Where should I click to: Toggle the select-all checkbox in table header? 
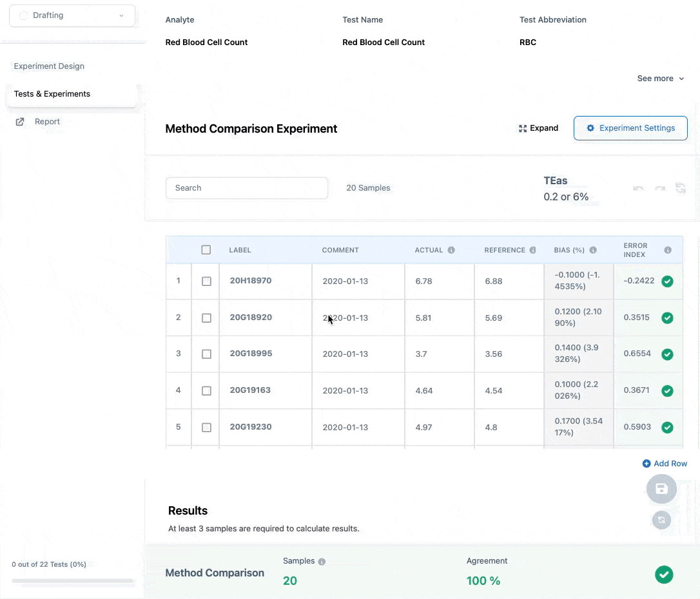click(206, 250)
